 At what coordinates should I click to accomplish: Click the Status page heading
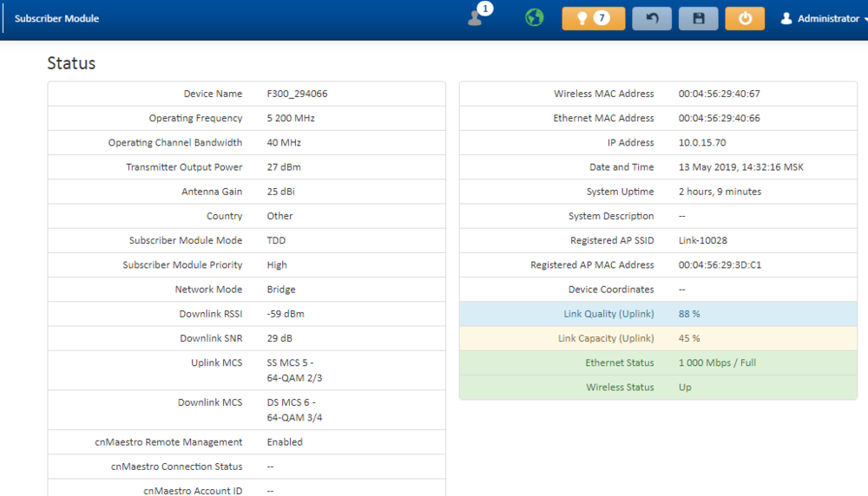[x=71, y=63]
